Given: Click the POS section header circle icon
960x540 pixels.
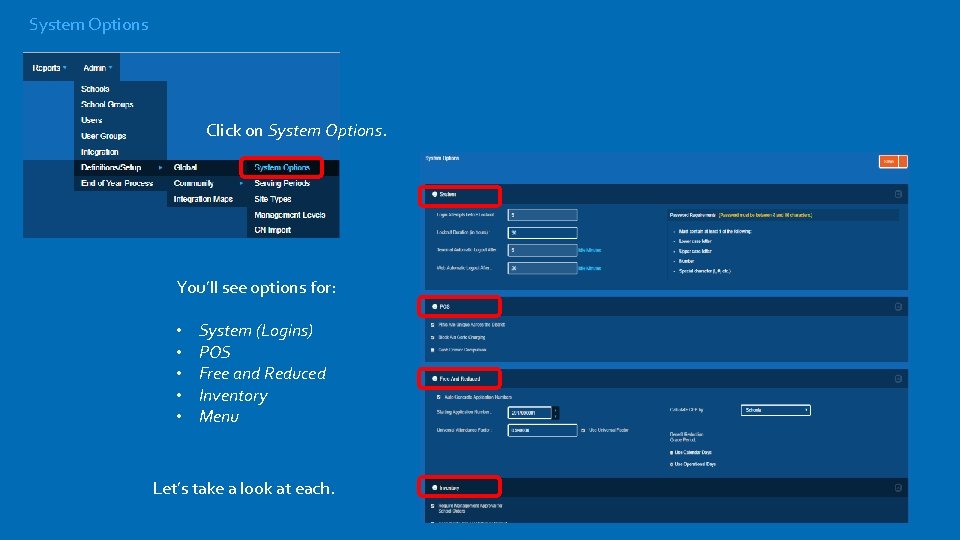Looking at the screenshot, I should (435, 307).
